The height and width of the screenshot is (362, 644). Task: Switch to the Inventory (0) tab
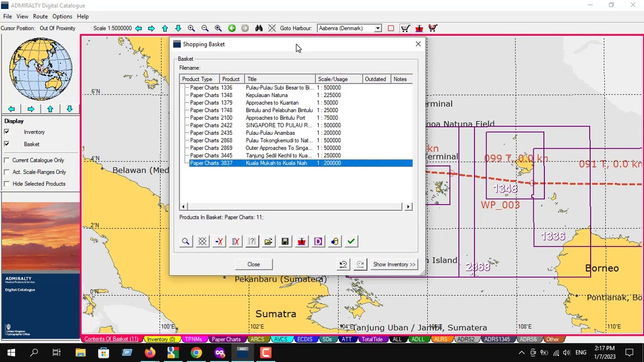coord(161,339)
